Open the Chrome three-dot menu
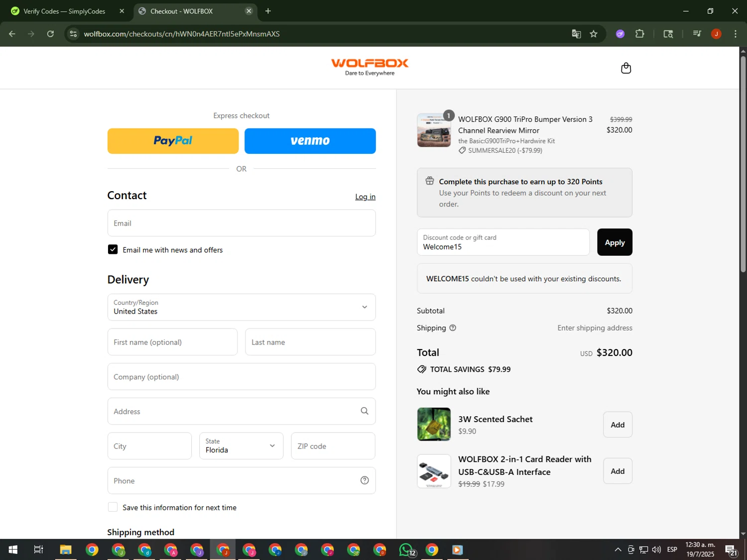This screenshot has width=747, height=560. [736, 34]
